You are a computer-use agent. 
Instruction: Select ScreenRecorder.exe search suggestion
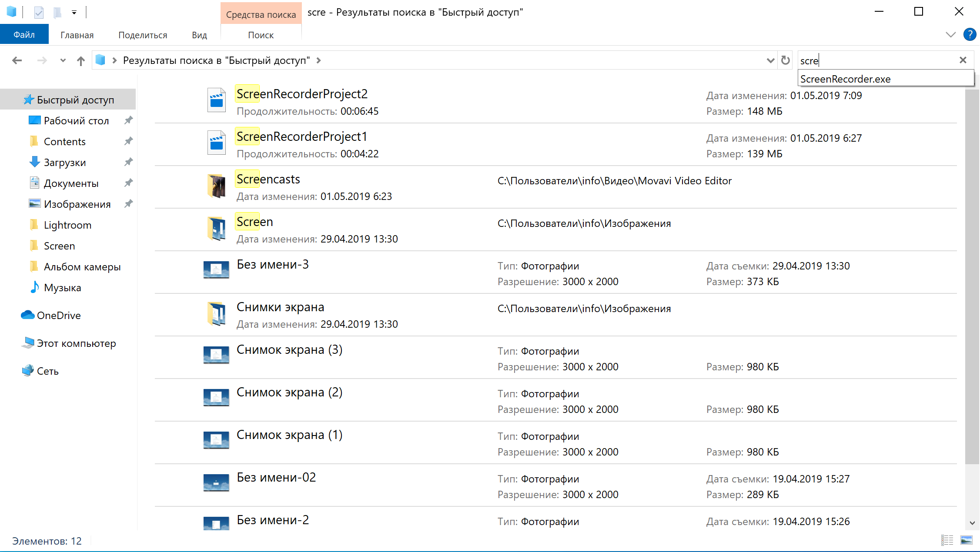(845, 79)
